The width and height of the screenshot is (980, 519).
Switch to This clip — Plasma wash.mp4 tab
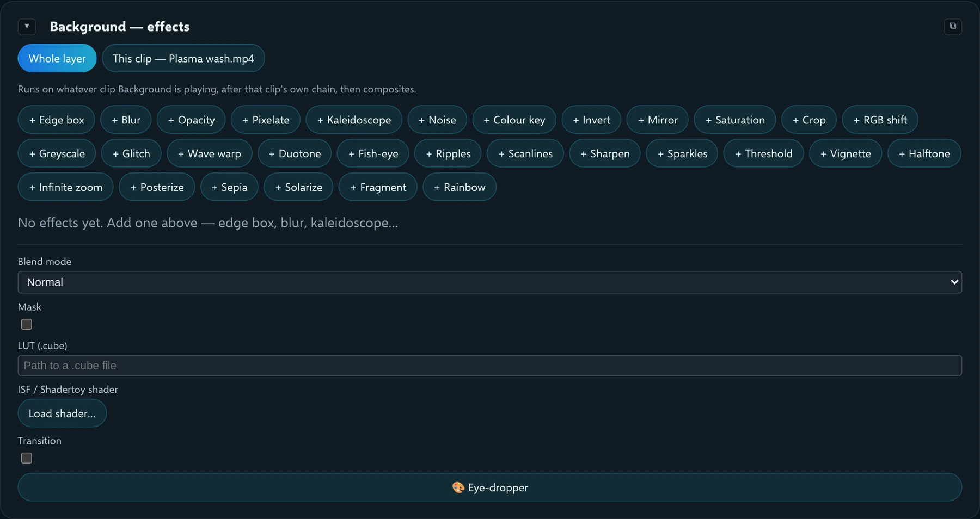183,58
